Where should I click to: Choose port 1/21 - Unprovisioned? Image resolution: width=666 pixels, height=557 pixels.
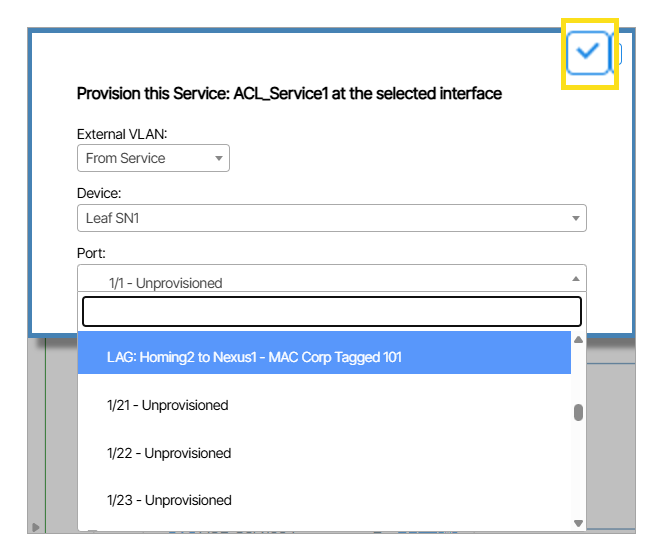(x=168, y=405)
